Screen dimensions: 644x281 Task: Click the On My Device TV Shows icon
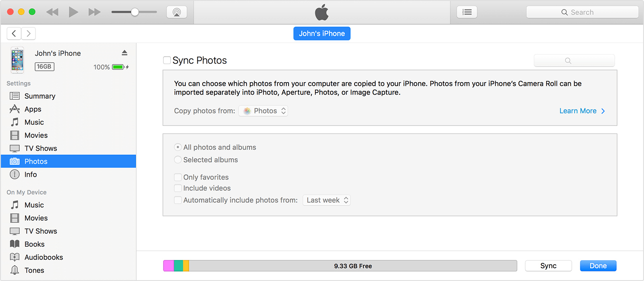coord(14,231)
